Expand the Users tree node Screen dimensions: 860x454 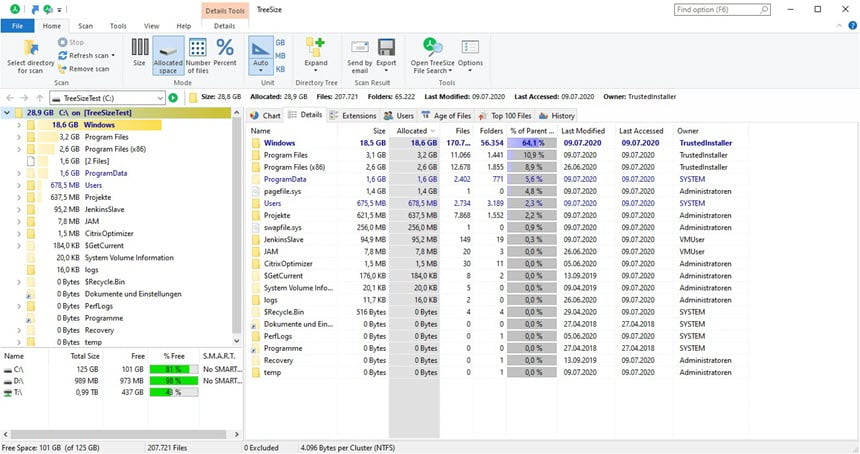(x=19, y=185)
